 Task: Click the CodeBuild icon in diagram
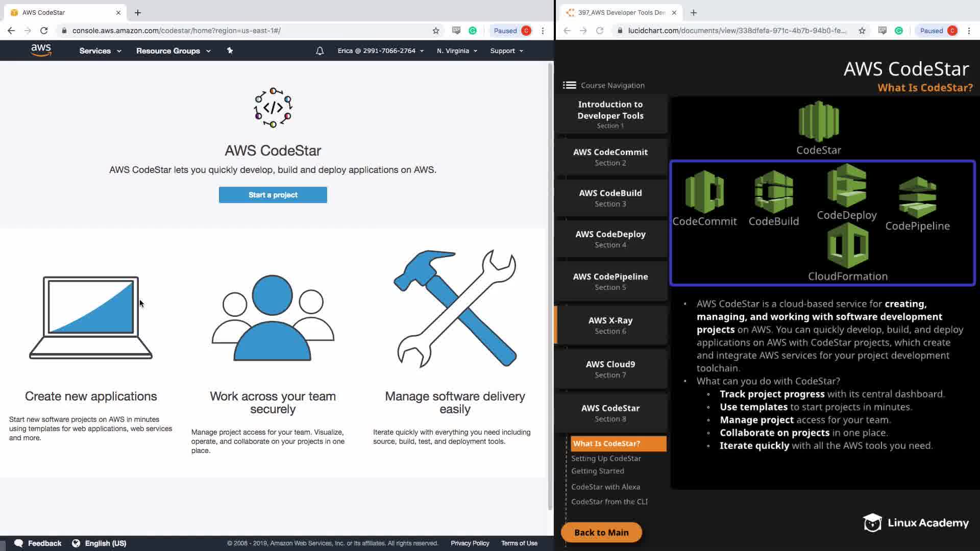coord(774,192)
